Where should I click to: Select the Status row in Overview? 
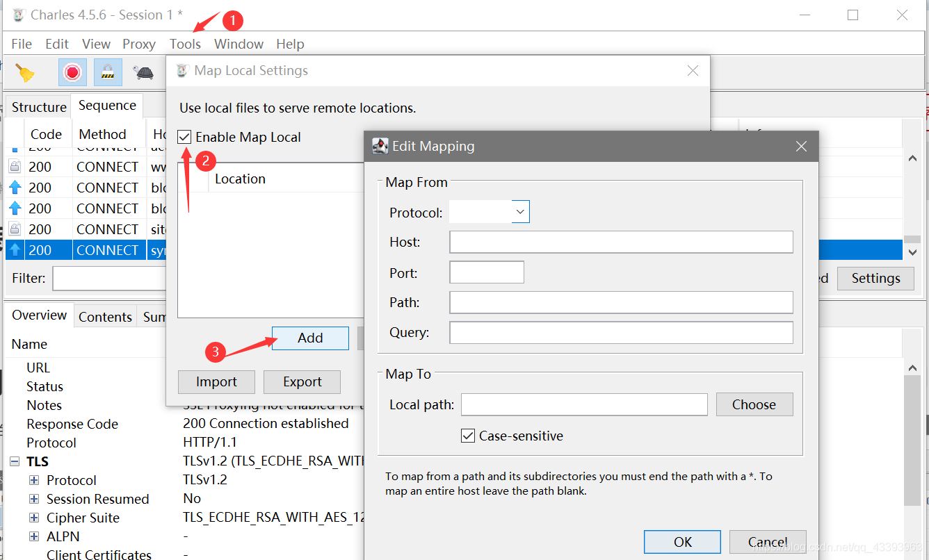45,386
